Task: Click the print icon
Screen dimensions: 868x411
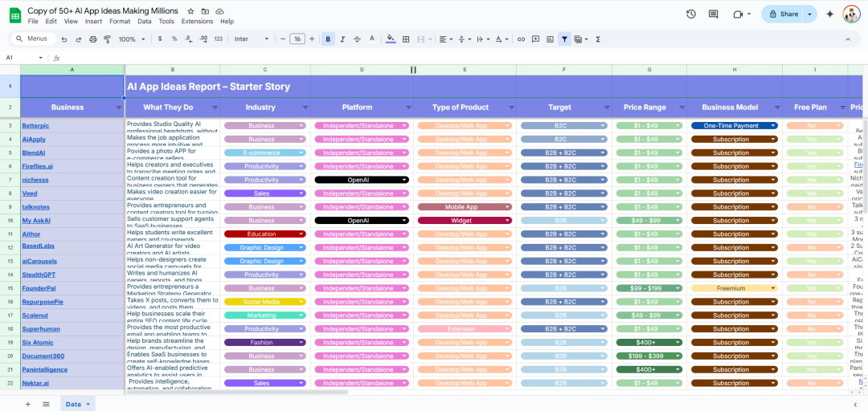Action: coord(93,39)
